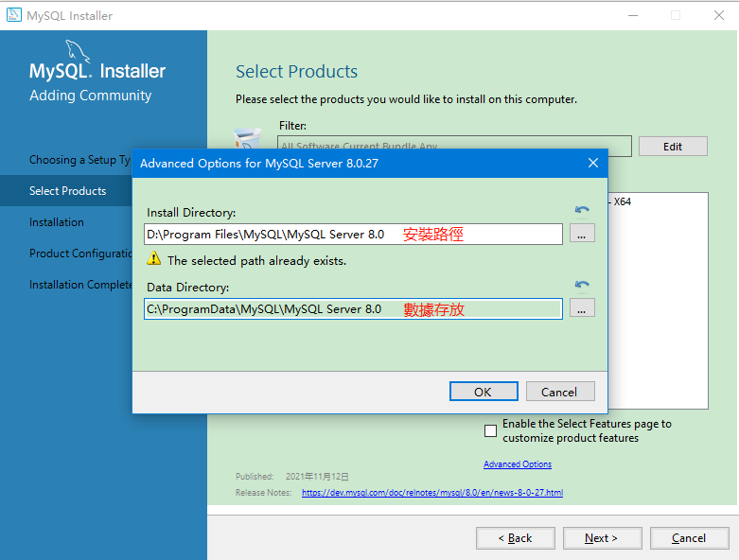The width and height of the screenshot is (739, 560).
Task: Click the published date 2021年11月12日
Action: coord(317,477)
